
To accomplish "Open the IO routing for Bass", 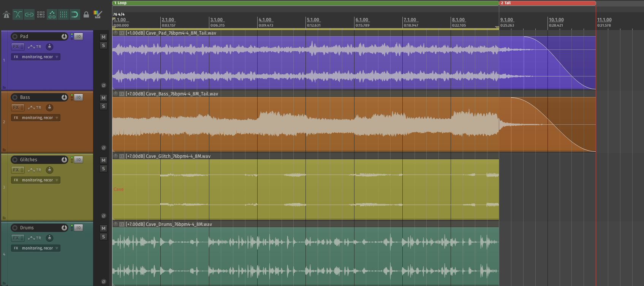I will point(78,97).
